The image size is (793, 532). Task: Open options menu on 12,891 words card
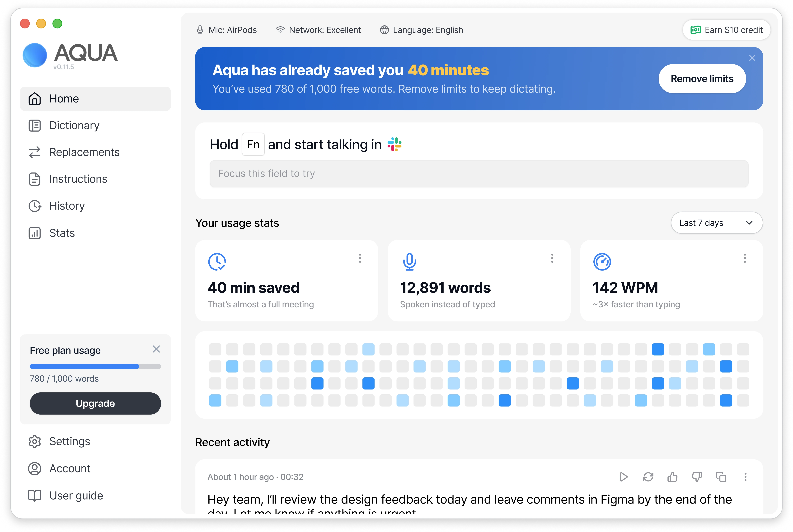[552, 258]
